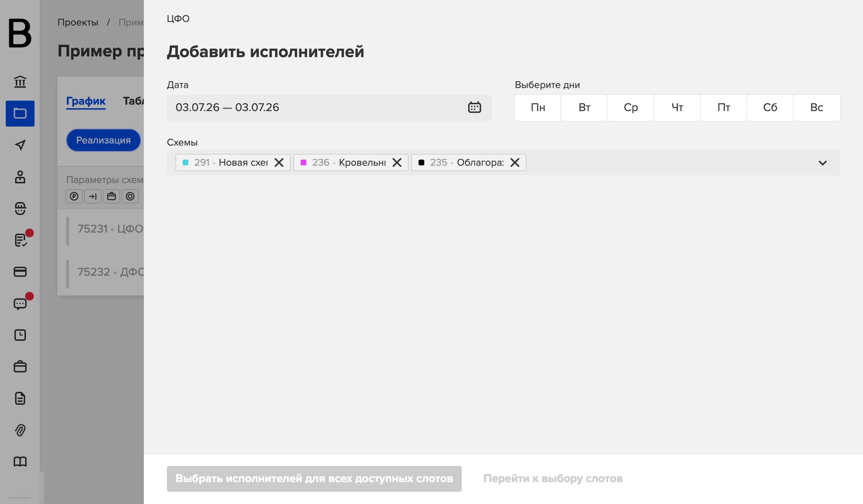Image resolution: width=863 pixels, height=504 pixels.
Task: Open the person profile sidebar icon
Action: [20, 177]
